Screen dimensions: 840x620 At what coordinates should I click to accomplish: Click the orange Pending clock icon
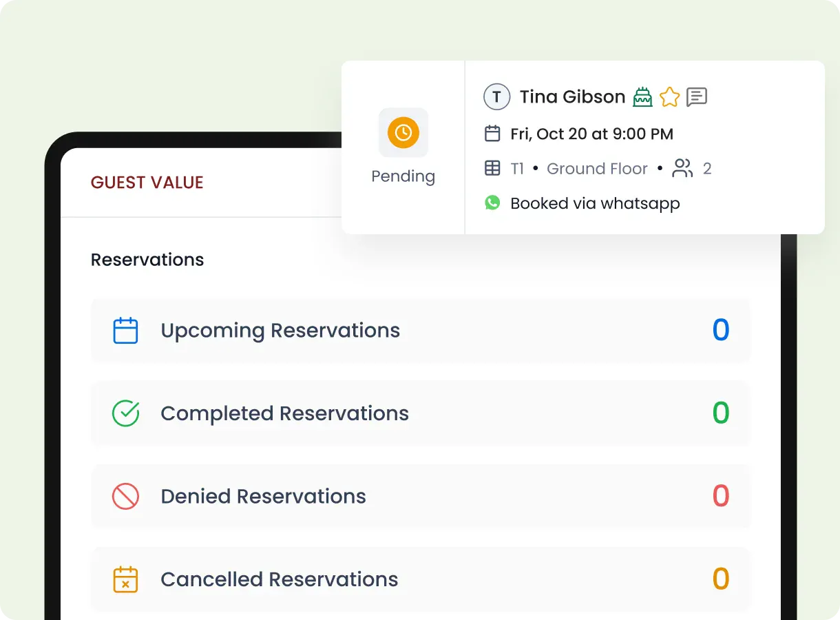(x=403, y=132)
